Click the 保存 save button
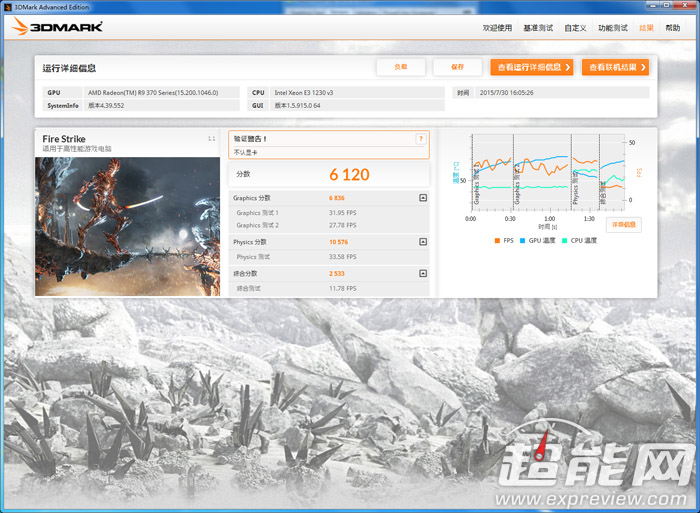Image resolution: width=700 pixels, height=513 pixels. pyautogui.click(x=458, y=67)
